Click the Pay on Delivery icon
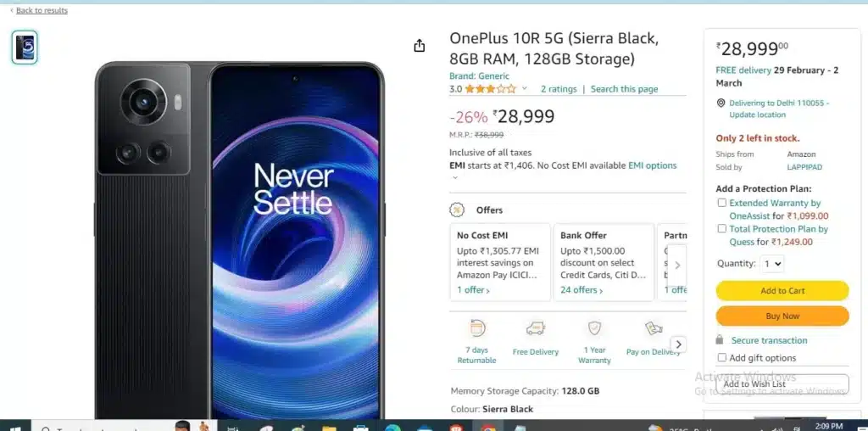868x431 pixels. pos(654,328)
